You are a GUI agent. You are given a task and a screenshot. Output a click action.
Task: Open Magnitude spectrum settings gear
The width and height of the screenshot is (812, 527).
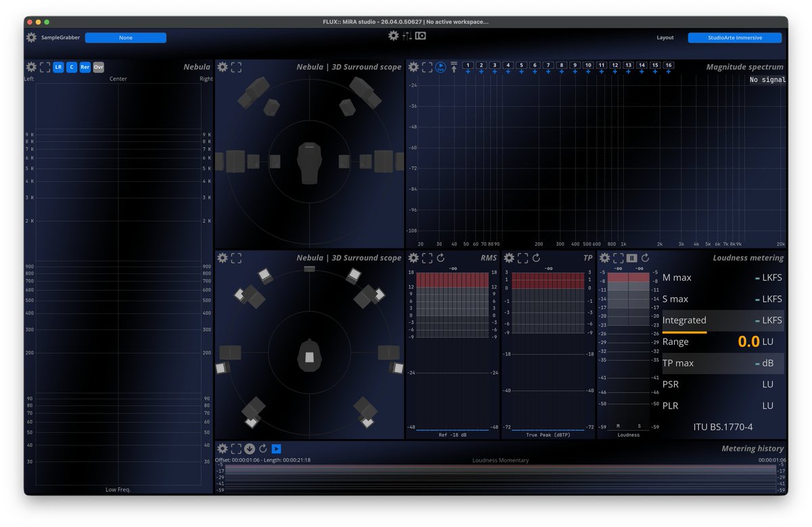[413, 67]
